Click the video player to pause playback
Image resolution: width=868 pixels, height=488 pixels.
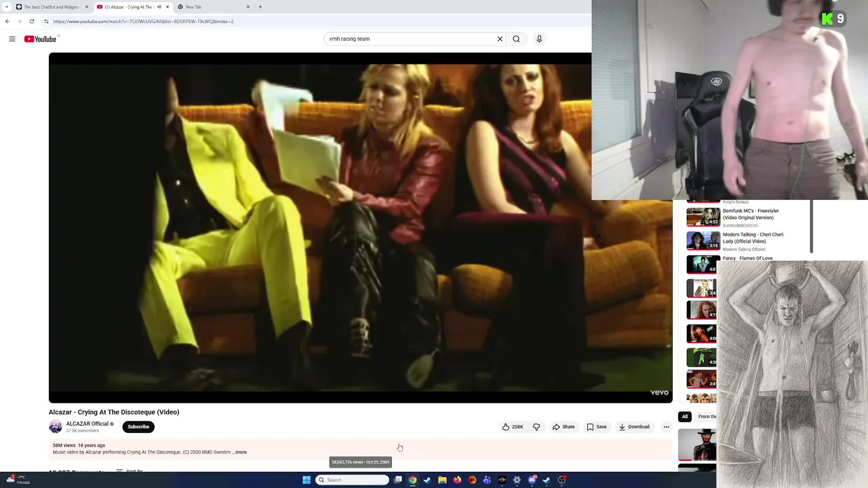click(x=360, y=228)
